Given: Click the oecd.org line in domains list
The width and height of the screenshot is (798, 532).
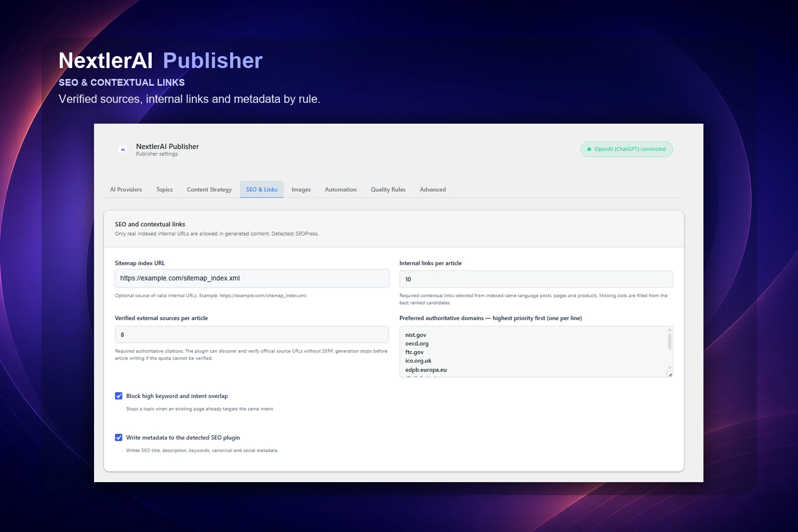Looking at the screenshot, I should click(417, 343).
